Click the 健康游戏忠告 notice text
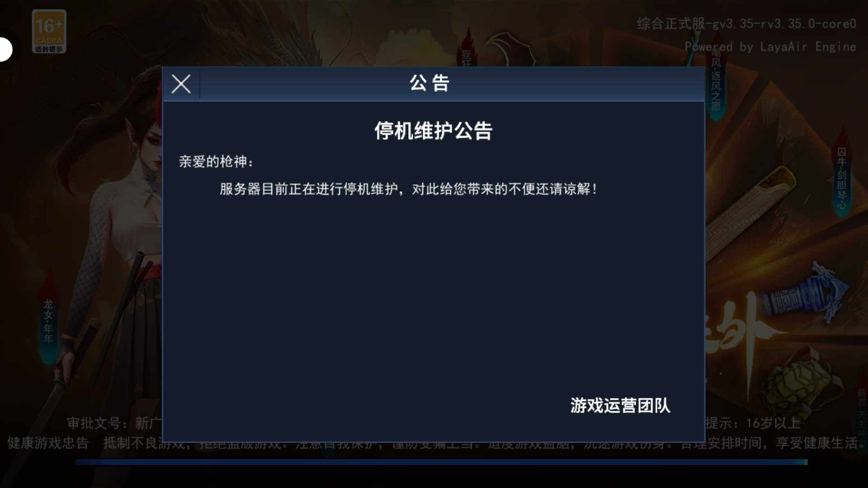The height and width of the screenshot is (488, 868). point(48,443)
